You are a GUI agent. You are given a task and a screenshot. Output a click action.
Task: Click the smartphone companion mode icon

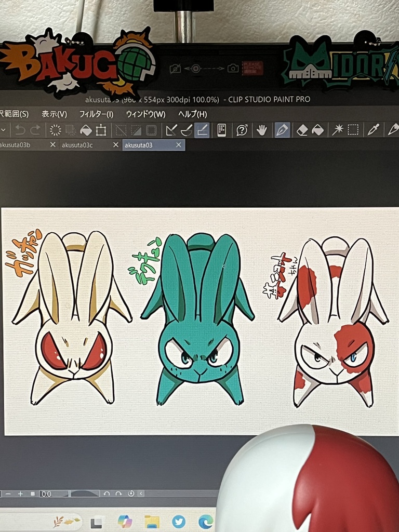pyautogui.click(x=221, y=130)
